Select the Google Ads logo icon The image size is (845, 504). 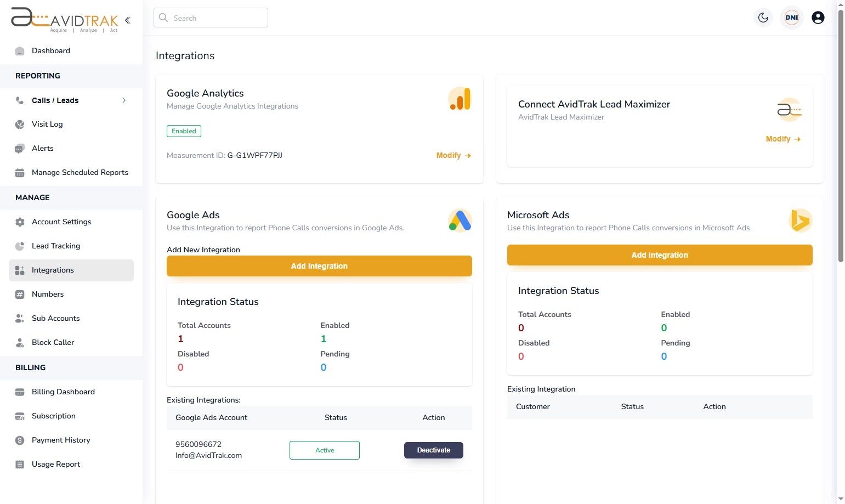click(460, 220)
